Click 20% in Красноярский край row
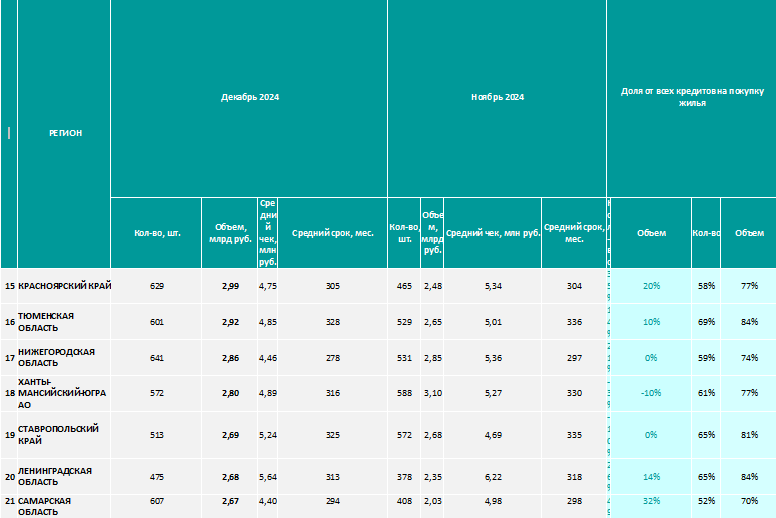 pyautogui.click(x=651, y=286)
